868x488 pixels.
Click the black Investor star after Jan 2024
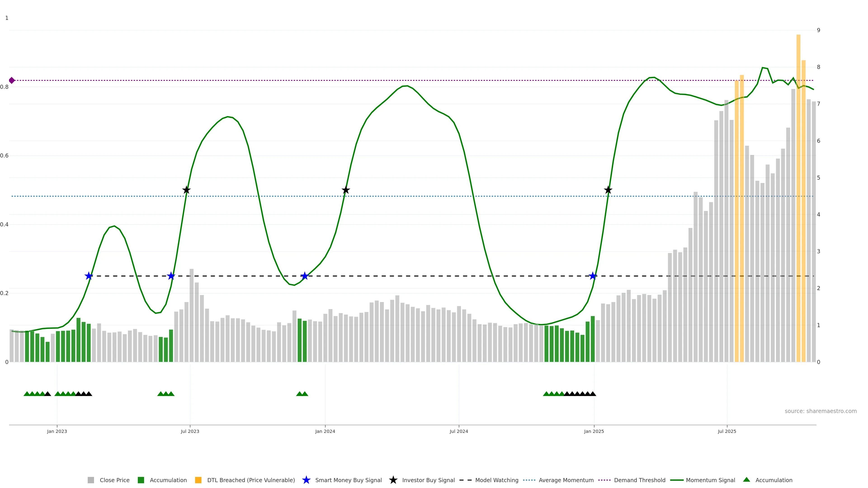(x=346, y=190)
